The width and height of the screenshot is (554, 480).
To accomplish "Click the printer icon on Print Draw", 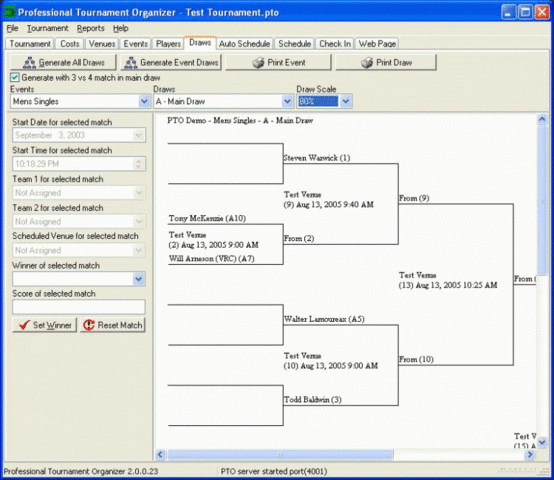I will (x=367, y=63).
